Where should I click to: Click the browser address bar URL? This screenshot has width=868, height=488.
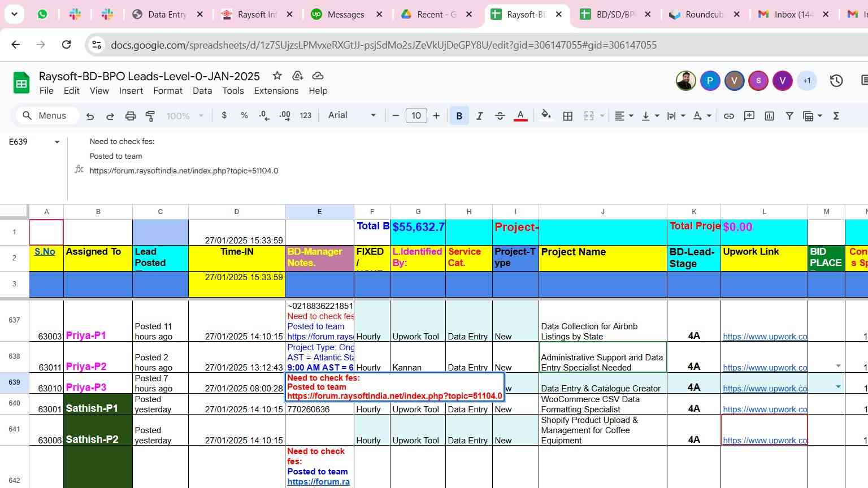click(x=384, y=45)
